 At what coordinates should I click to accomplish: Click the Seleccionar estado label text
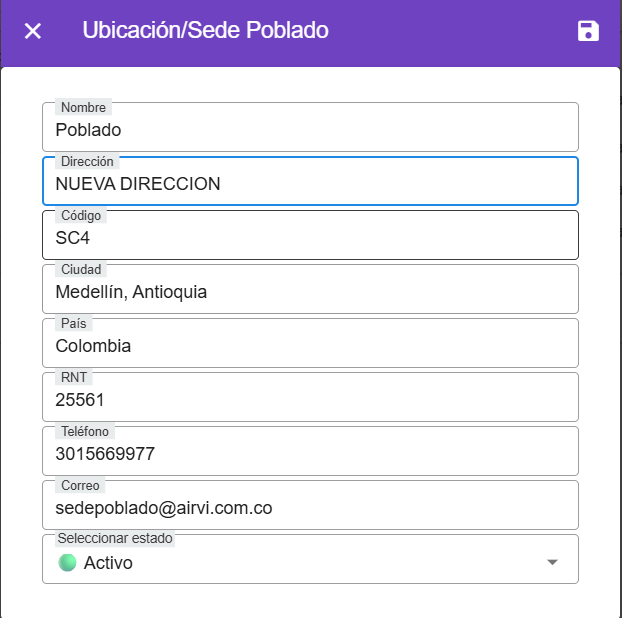115,538
